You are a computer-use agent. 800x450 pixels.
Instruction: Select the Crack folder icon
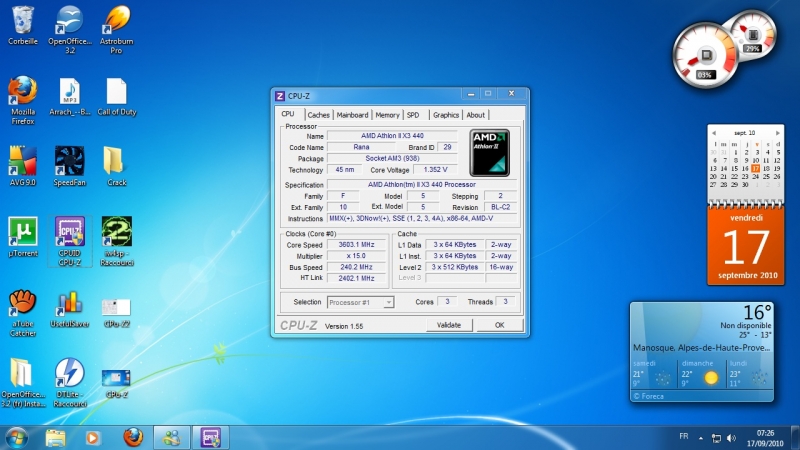(116, 166)
